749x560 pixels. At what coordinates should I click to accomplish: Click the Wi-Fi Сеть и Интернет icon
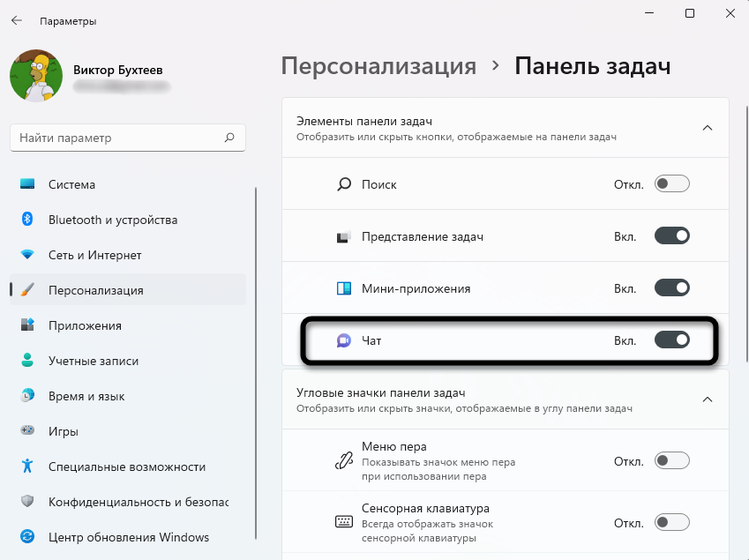point(27,255)
